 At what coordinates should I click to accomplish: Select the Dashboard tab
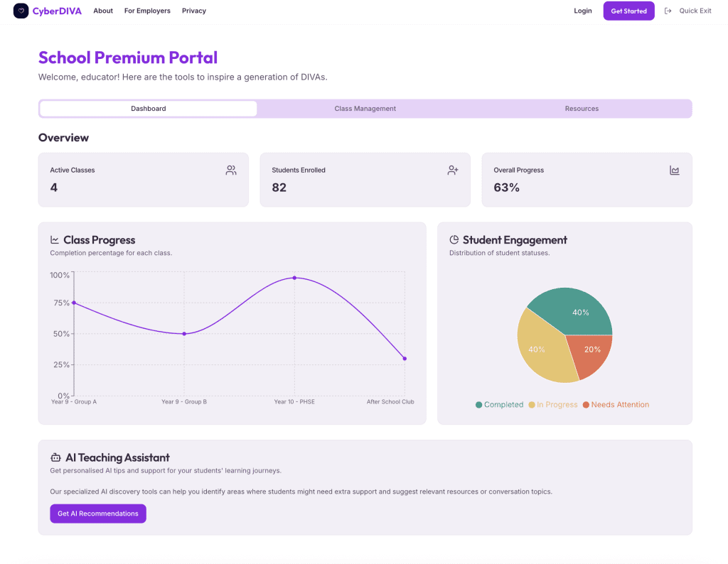tap(149, 109)
